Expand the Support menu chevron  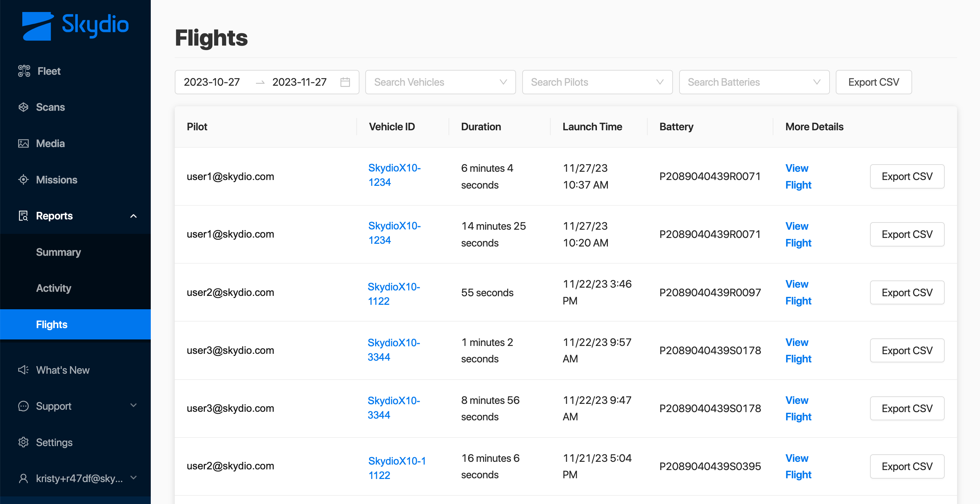point(133,405)
